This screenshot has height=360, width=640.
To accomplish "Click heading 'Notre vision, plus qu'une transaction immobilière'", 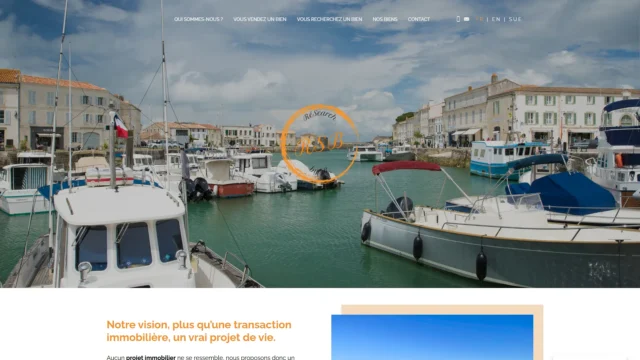I will click(199, 331).
